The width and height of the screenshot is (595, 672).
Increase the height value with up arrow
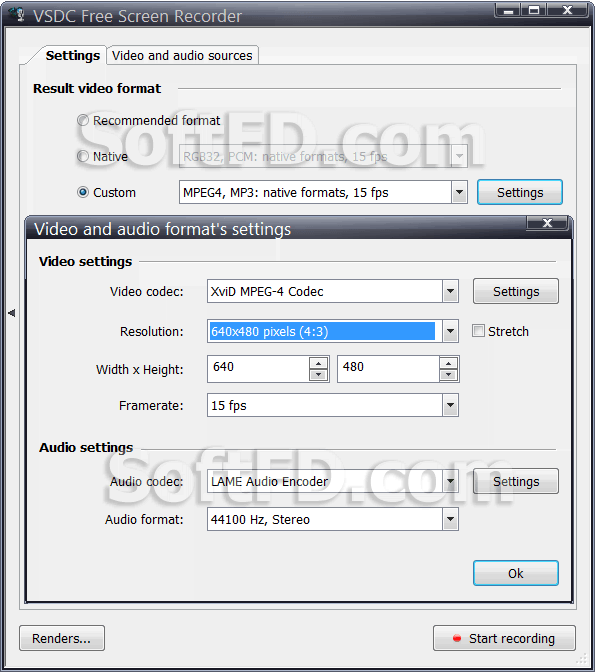coord(448,363)
